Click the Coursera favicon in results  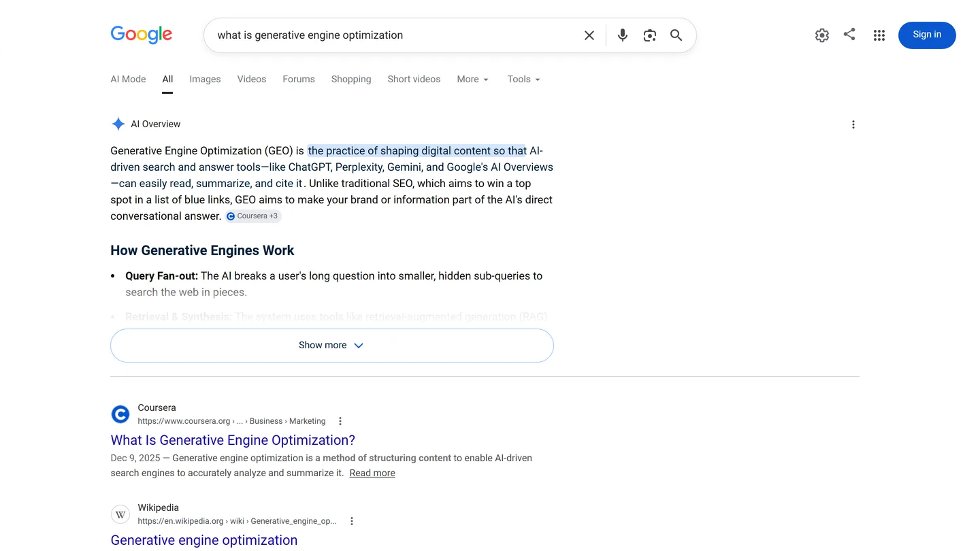(120, 414)
